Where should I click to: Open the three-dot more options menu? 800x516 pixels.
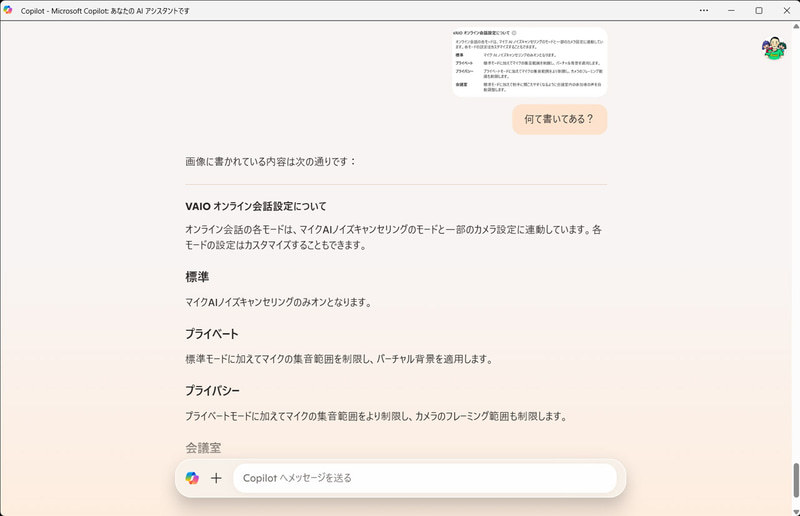[704, 10]
